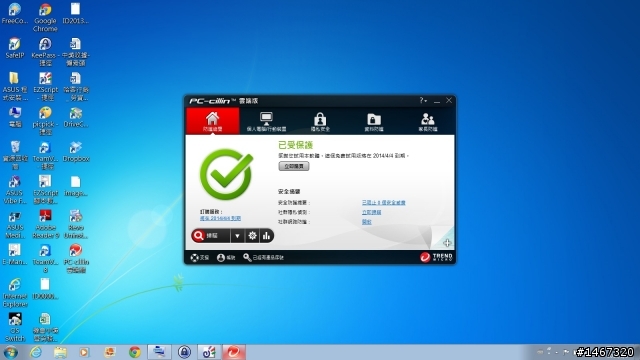Select the OS Switch desktop shortcut

click(15, 327)
